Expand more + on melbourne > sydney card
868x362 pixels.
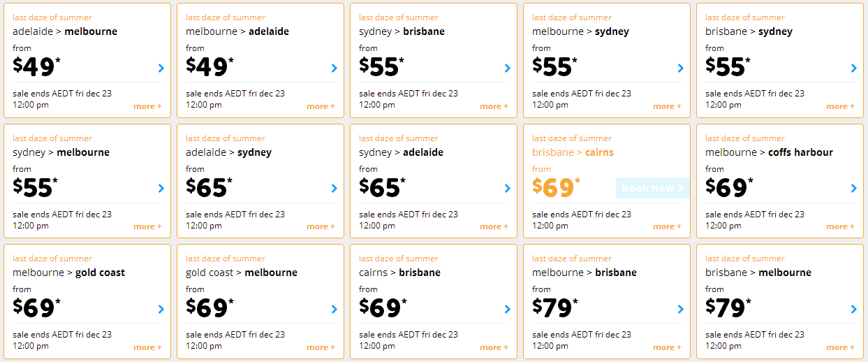[667, 106]
